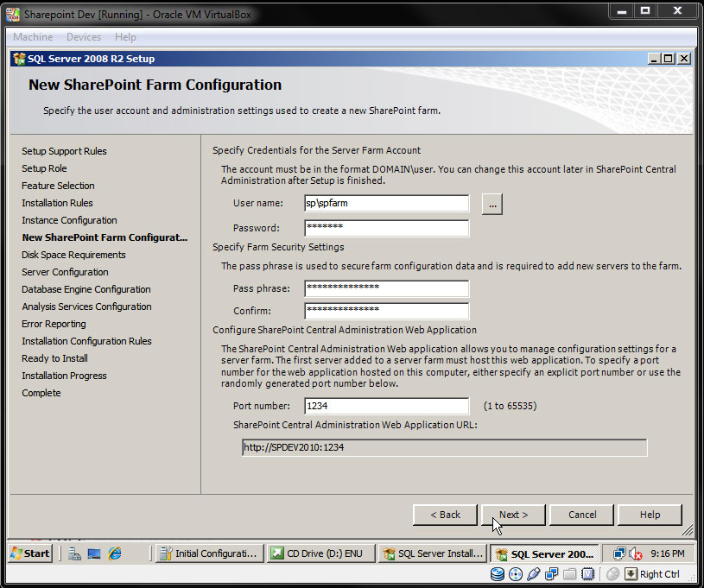
Task: Click the VirtualBox mouse integration icon
Action: click(x=612, y=574)
